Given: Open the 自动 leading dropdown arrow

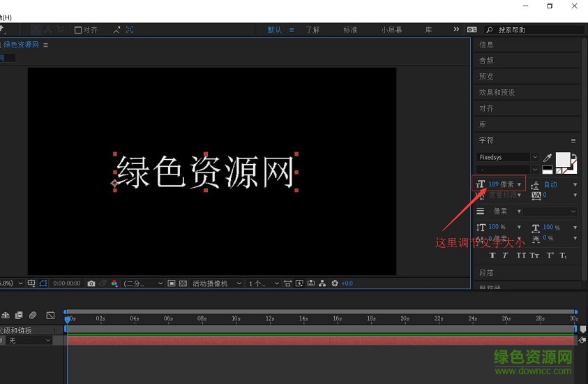Looking at the screenshot, I should 575,184.
